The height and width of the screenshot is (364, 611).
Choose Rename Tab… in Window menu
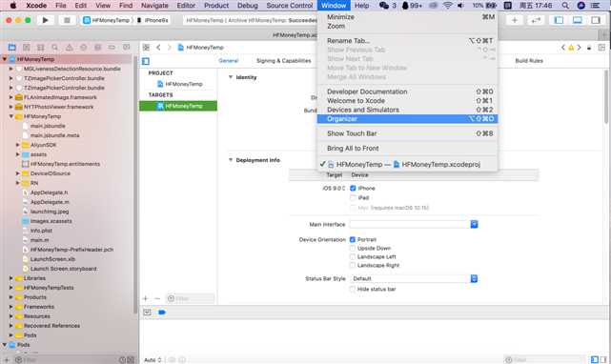pos(407,41)
